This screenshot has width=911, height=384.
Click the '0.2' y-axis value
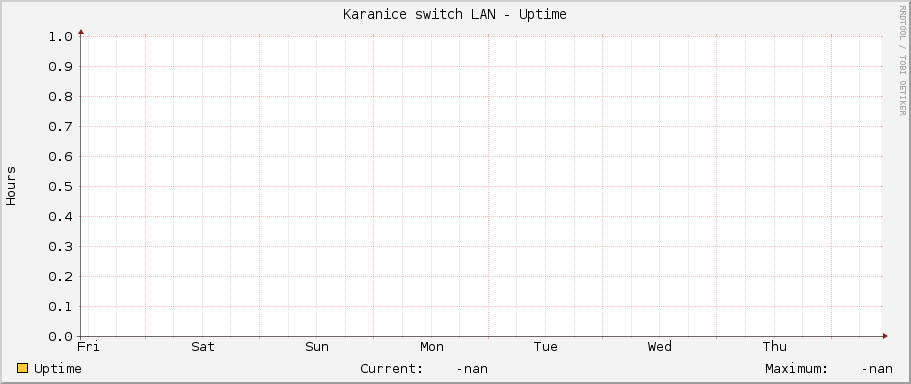60,277
